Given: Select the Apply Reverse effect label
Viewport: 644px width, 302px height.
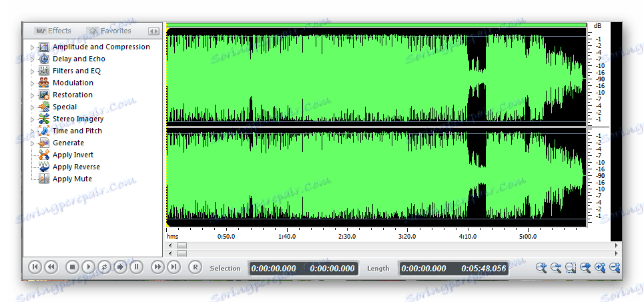Looking at the screenshot, I should coord(76,167).
